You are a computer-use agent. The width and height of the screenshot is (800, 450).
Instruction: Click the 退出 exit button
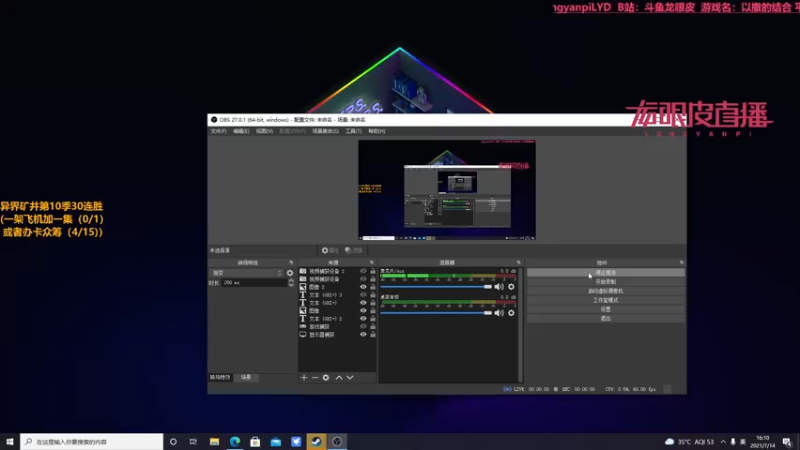point(606,318)
